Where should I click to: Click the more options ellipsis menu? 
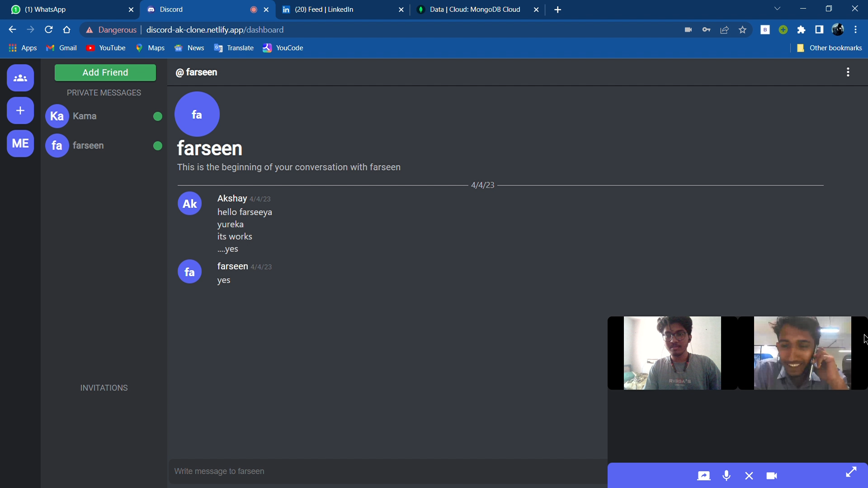coord(848,72)
